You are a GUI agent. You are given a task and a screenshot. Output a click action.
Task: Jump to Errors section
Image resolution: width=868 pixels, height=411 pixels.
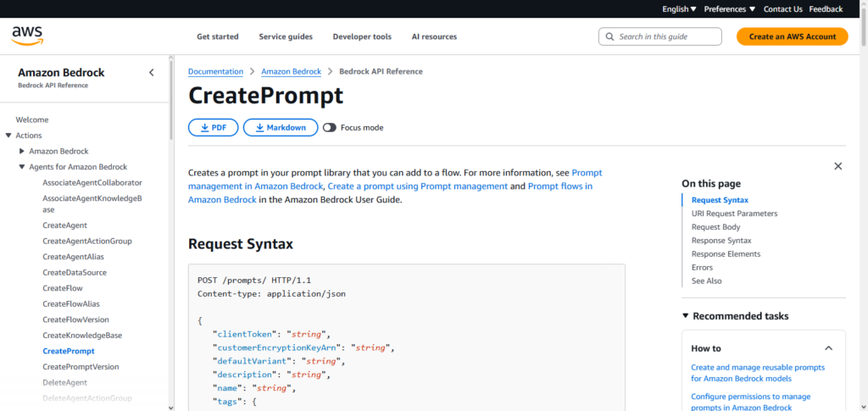pos(702,267)
